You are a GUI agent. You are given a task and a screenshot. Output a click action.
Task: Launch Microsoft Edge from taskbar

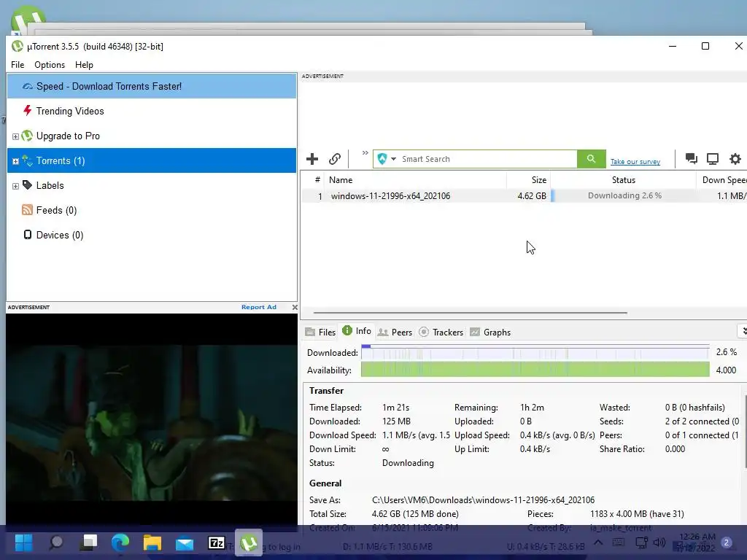120,542
